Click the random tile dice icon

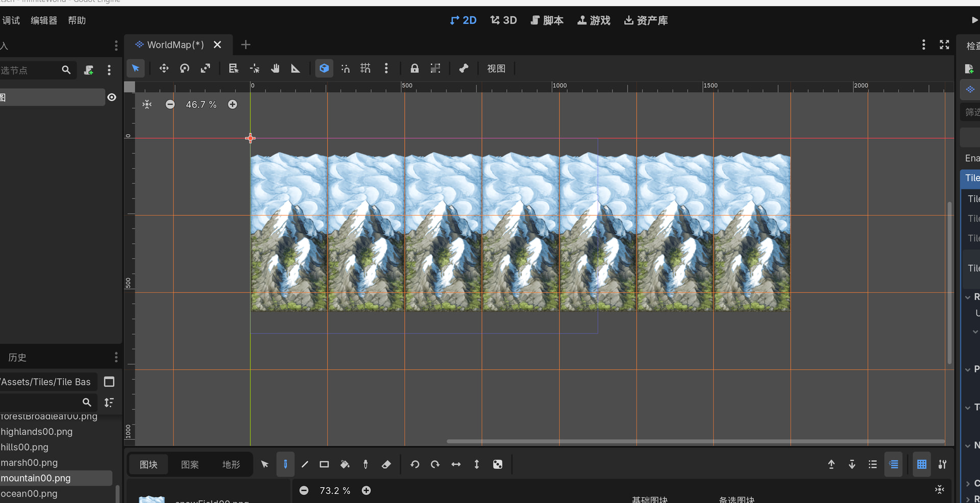pyautogui.click(x=498, y=464)
